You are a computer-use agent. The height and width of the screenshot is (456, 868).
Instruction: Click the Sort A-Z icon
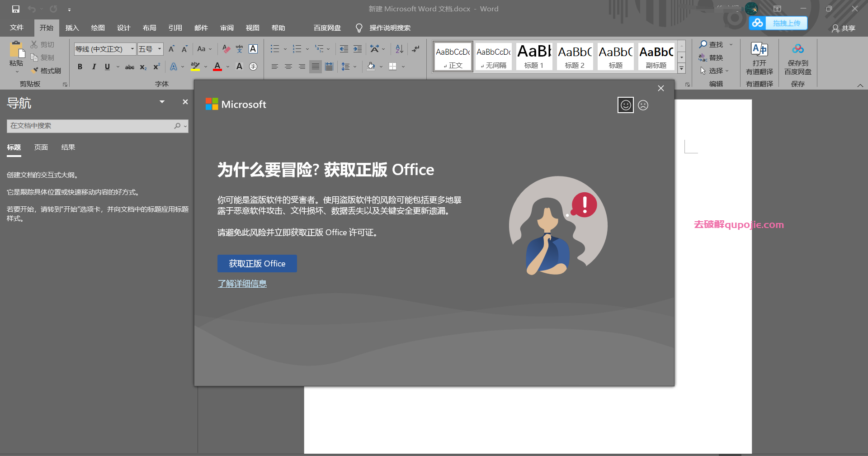pyautogui.click(x=399, y=49)
